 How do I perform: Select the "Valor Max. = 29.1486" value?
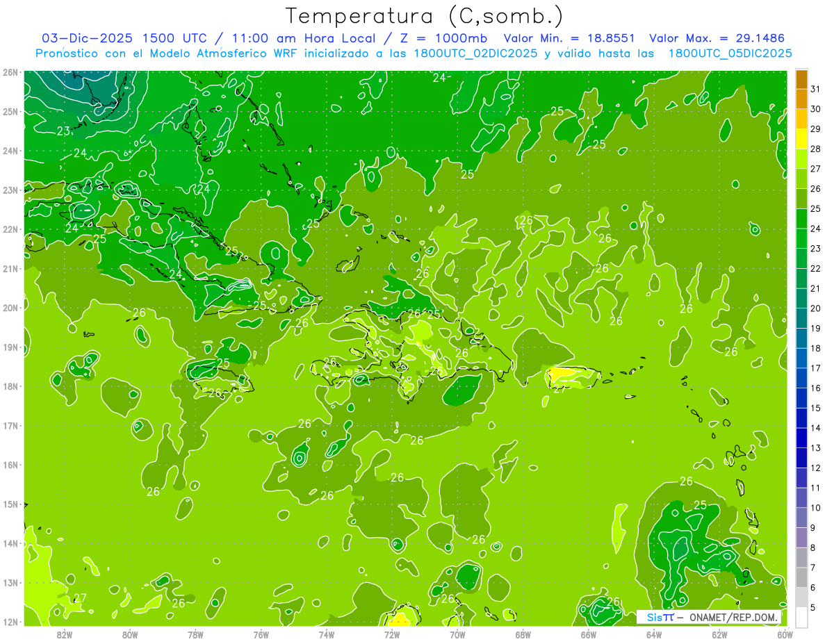pyautogui.click(x=717, y=38)
